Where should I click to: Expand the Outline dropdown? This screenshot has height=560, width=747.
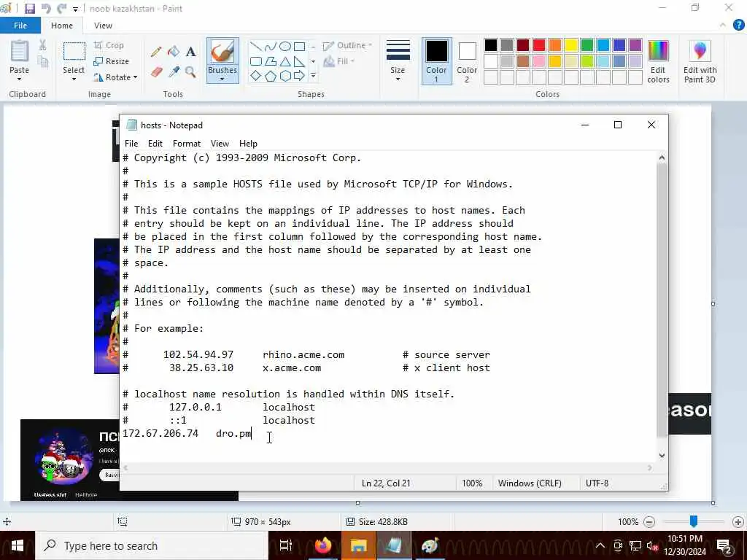[x=370, y=45]
